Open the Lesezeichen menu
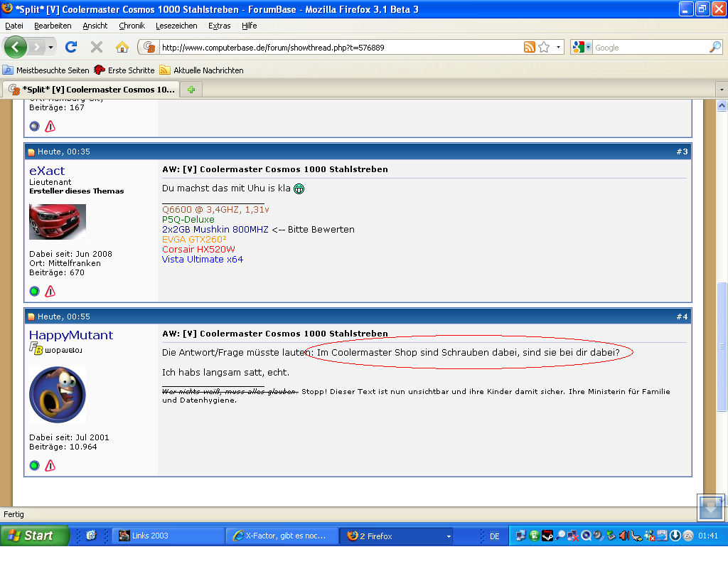Screen dimensions: 728x569 (176, 26)
